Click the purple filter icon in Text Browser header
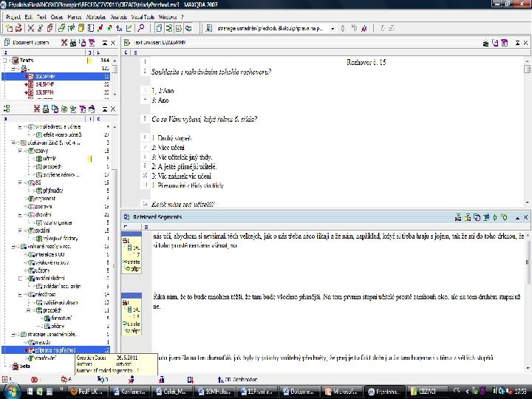The width and height of the screenshot is (532, 399). click(505, 43)
